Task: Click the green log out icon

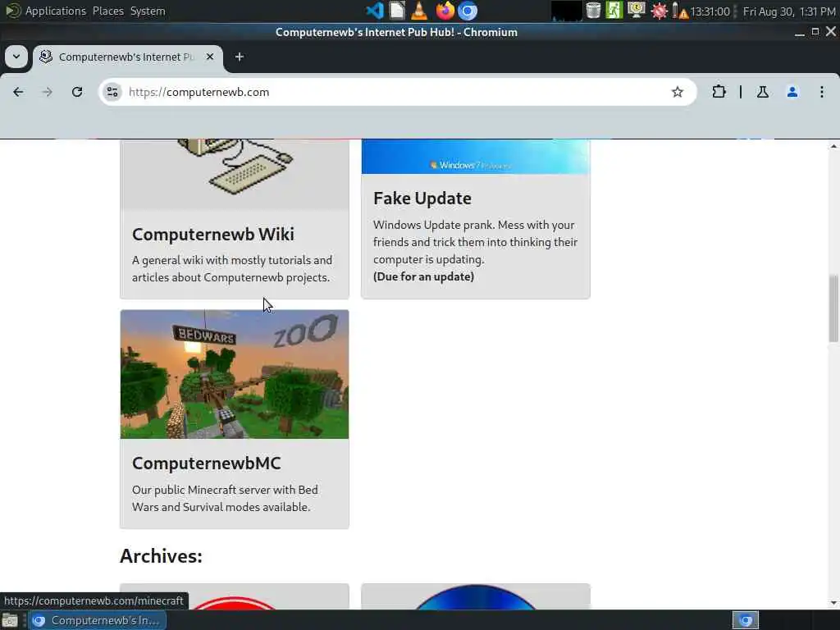Action: (614, 11)
